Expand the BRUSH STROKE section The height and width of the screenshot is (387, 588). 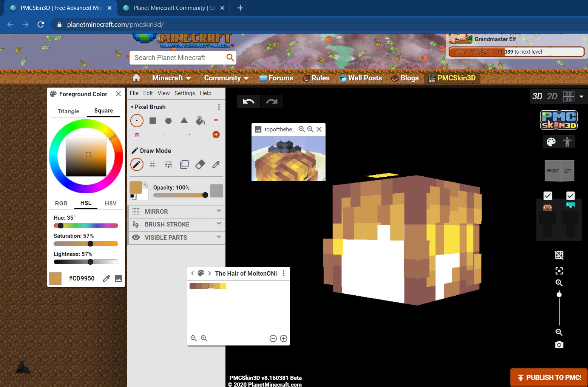coord(177,224)
